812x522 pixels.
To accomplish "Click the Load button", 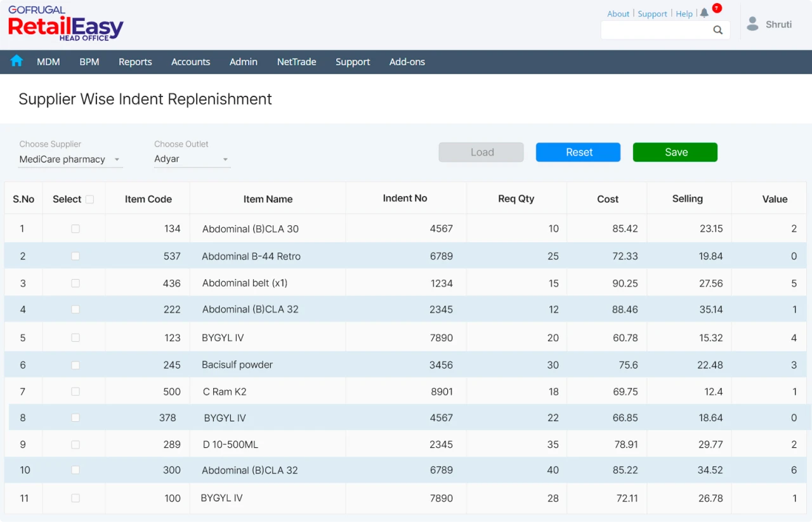I will click(481, 152).
